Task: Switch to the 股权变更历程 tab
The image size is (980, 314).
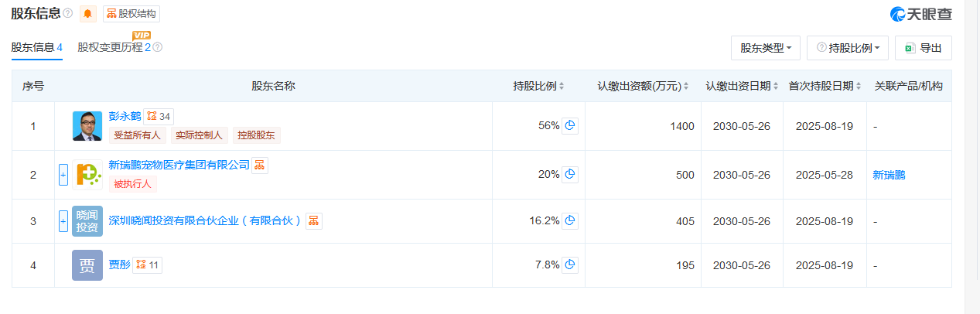Action: point(110,47)
